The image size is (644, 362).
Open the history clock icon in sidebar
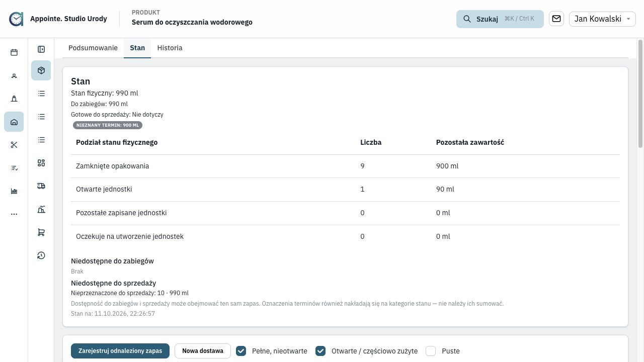[41, 255]
